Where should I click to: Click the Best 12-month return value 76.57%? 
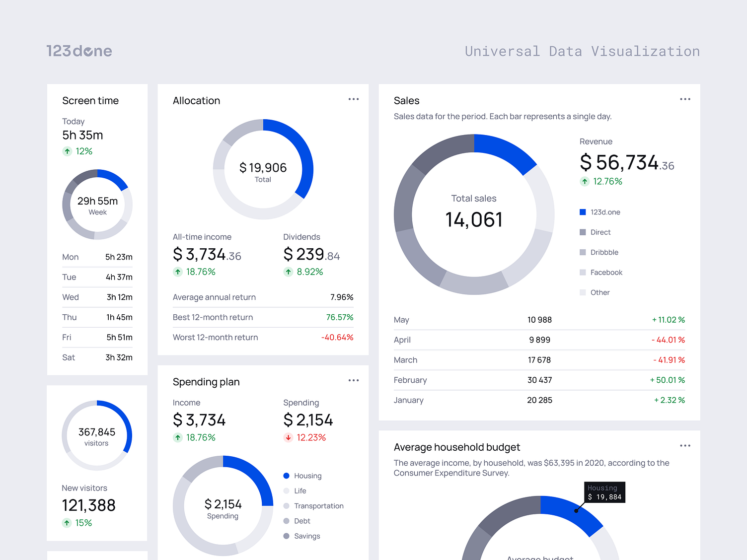340,317
